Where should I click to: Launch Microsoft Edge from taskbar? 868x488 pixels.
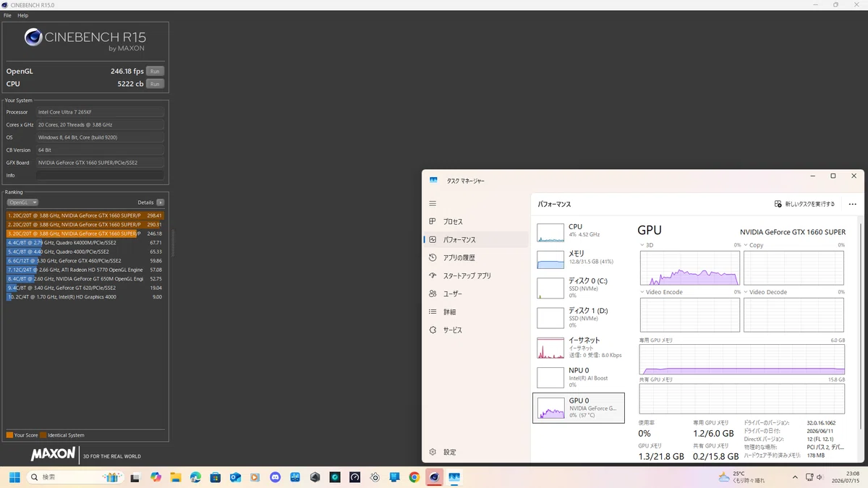(195, 477)
